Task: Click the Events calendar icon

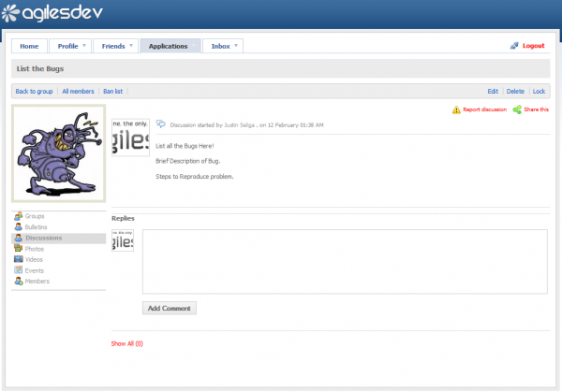Action: 19,270
